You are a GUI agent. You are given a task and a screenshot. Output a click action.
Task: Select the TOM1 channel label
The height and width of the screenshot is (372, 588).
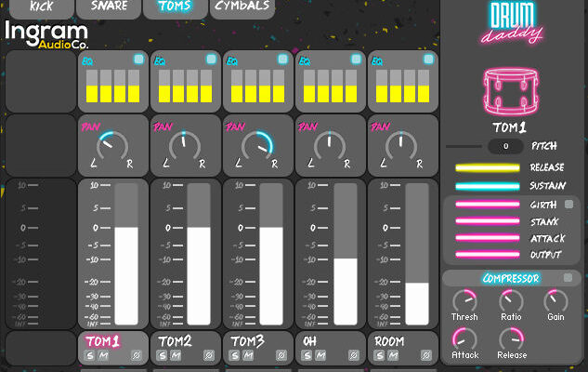pyautogui.click(x=103, y=340)
